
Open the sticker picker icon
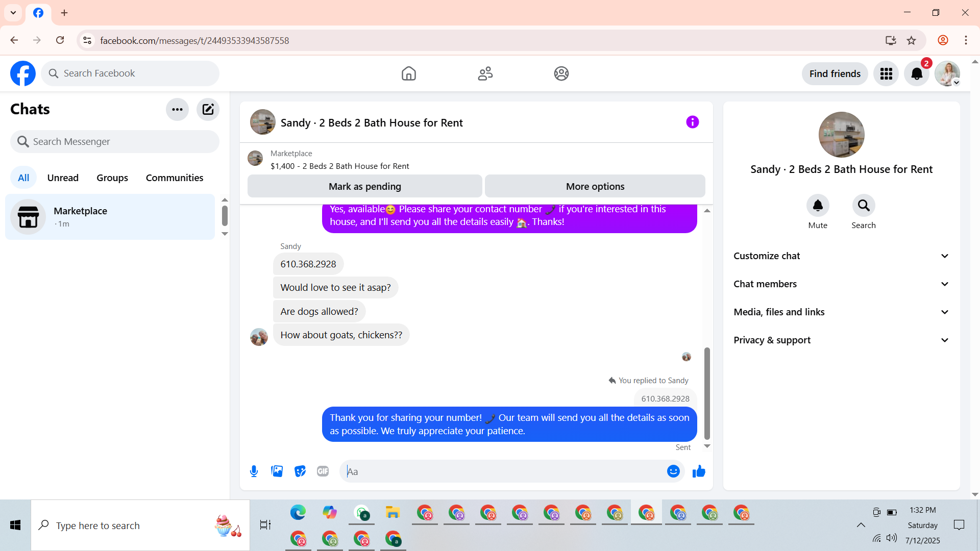coord(300,471)
